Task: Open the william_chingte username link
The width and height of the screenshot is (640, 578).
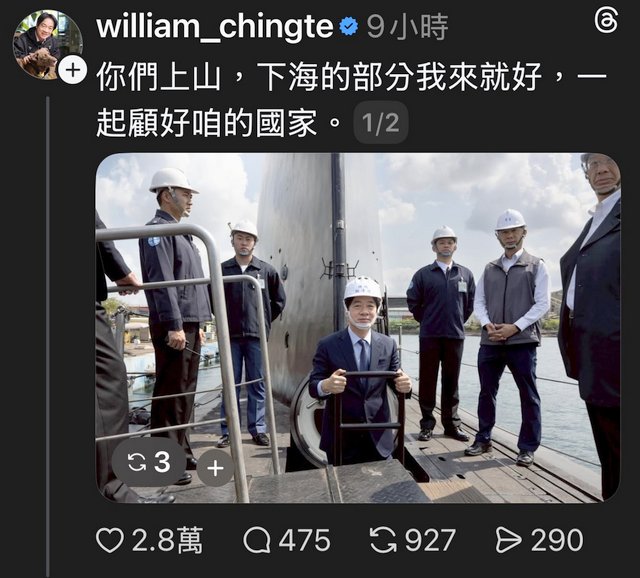Action: coord(215,27)
